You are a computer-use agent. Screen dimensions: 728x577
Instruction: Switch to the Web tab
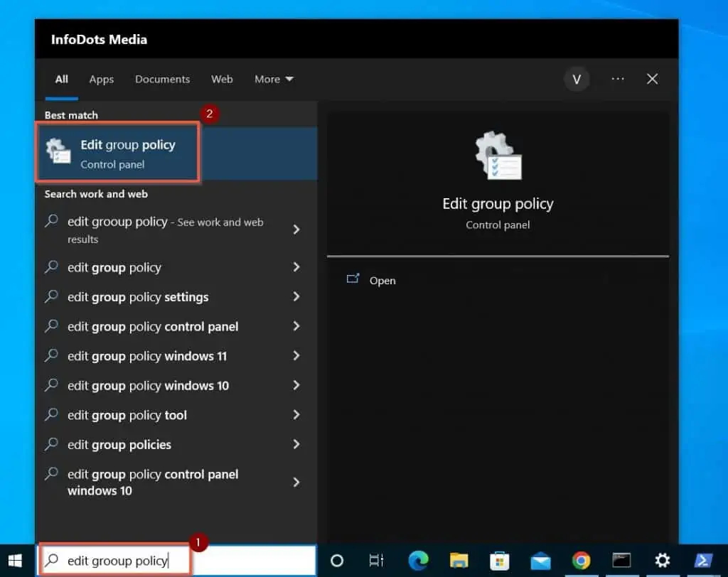(x=222, y=80)
